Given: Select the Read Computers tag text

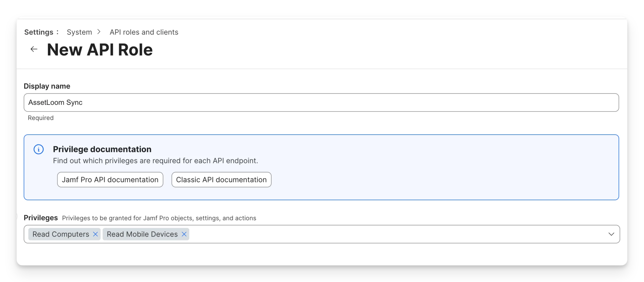Looking at the screenshot, I should (x=61, y=234).
